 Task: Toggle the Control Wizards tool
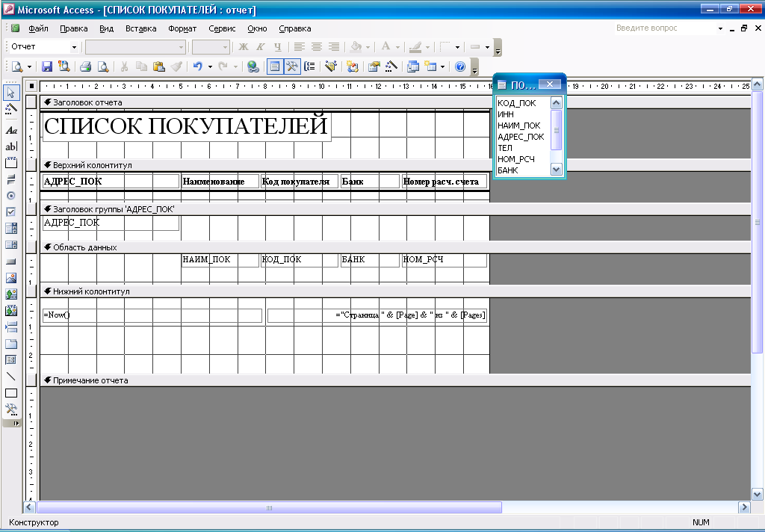click(x=10, y=109)
